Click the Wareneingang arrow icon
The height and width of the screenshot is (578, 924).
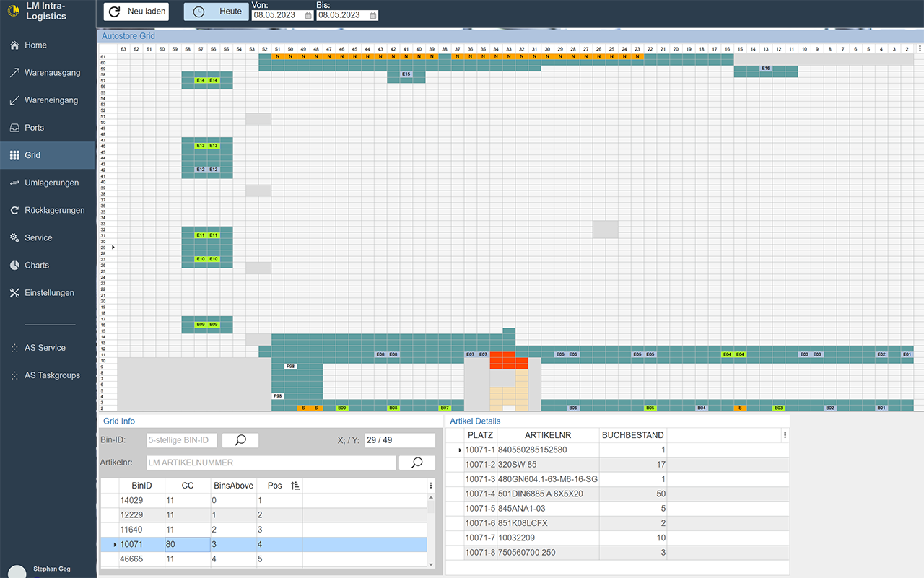[14, 100]
